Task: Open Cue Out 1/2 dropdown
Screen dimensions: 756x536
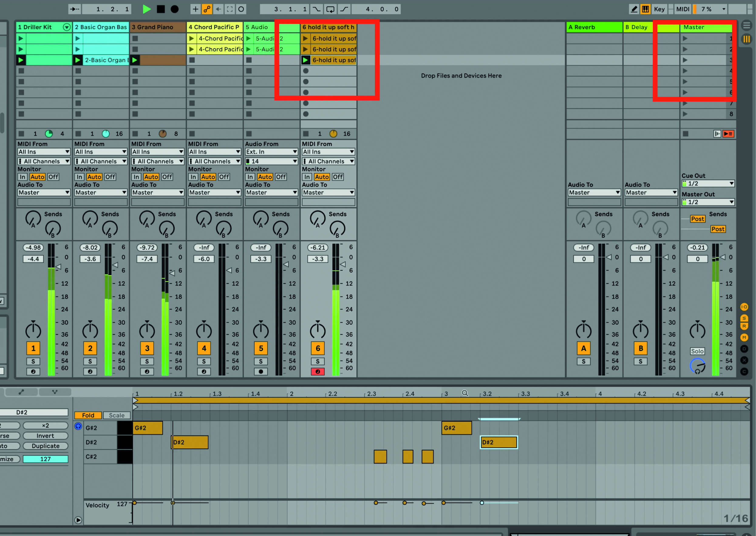Action: [x=708, y=184]
